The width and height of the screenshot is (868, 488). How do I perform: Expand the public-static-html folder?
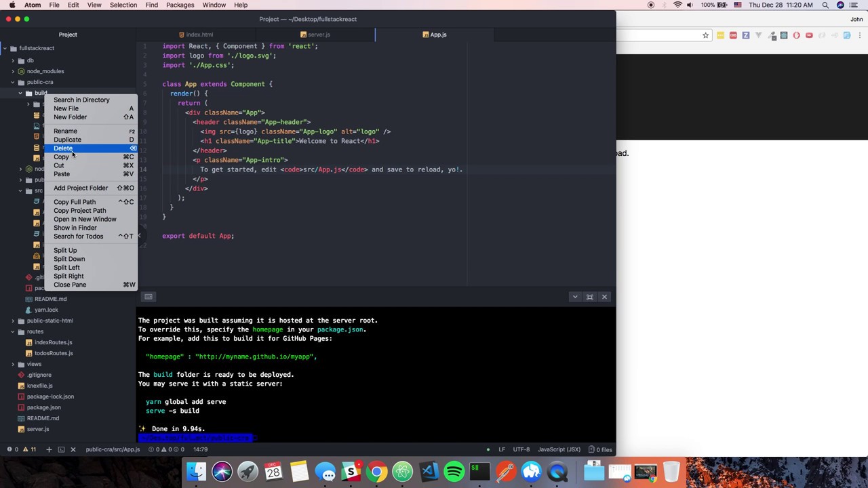point(13,321)
